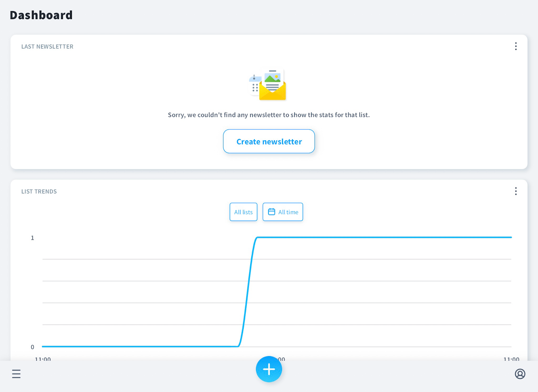Open the All lists filter
Screen dimensions: 538x392
coord(243,212)
